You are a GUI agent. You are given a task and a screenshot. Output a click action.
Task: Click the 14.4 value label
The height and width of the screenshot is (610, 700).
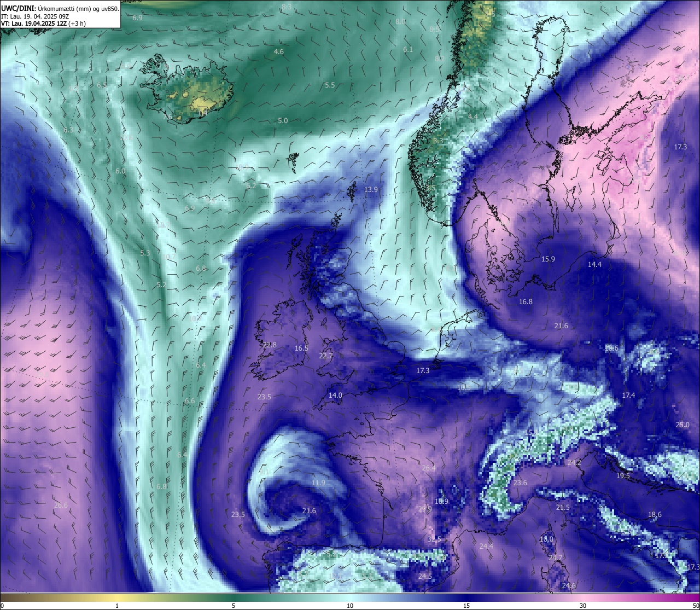coord(594,264)
